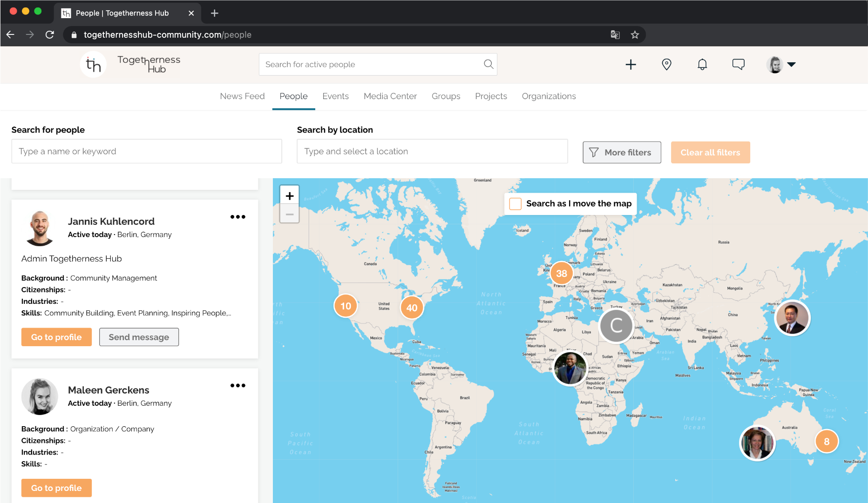868x503 pixels.
Task: Open the profile avatar dropdown arrow
Action: tap(791, 65)
